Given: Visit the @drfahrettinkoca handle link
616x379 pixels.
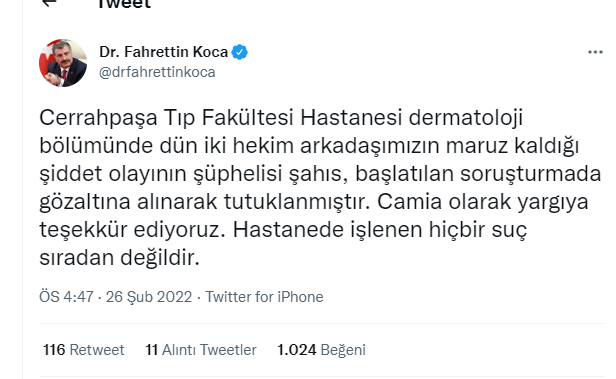Looking at the screenshot, I should pos(157,72).
